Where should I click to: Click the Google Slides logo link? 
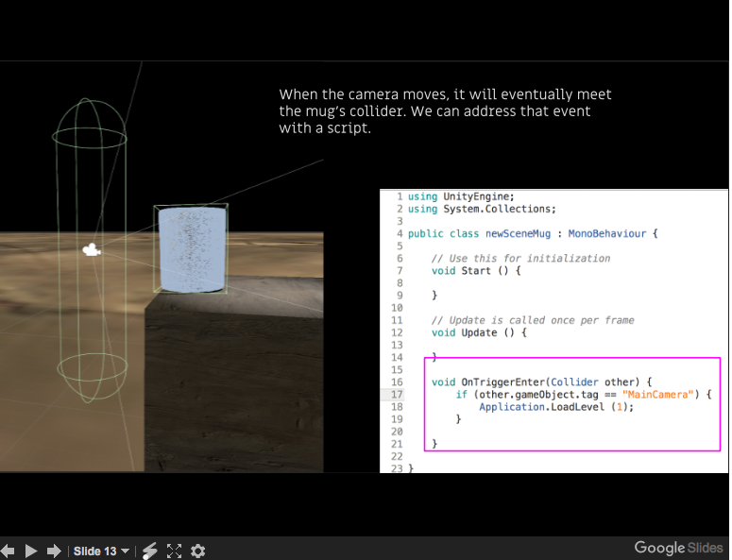pos(678,548)
